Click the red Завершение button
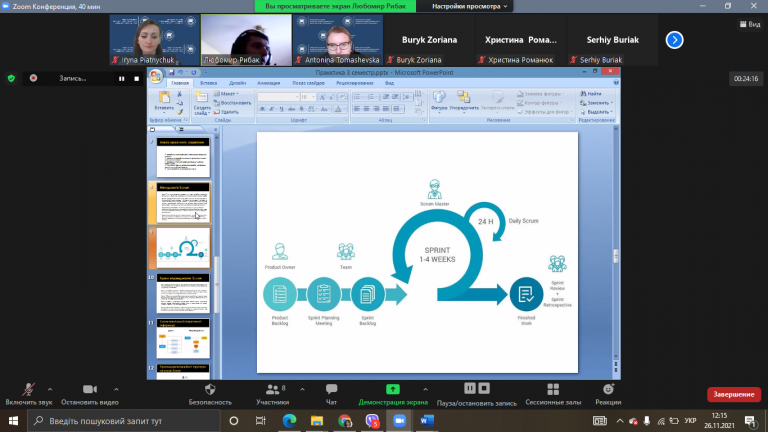 (734, 394)
